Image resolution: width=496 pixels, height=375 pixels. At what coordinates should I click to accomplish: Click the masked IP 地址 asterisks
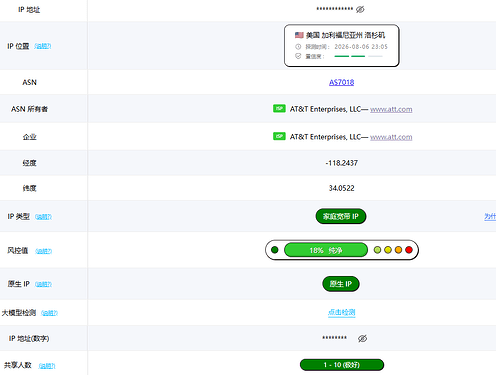335,9
